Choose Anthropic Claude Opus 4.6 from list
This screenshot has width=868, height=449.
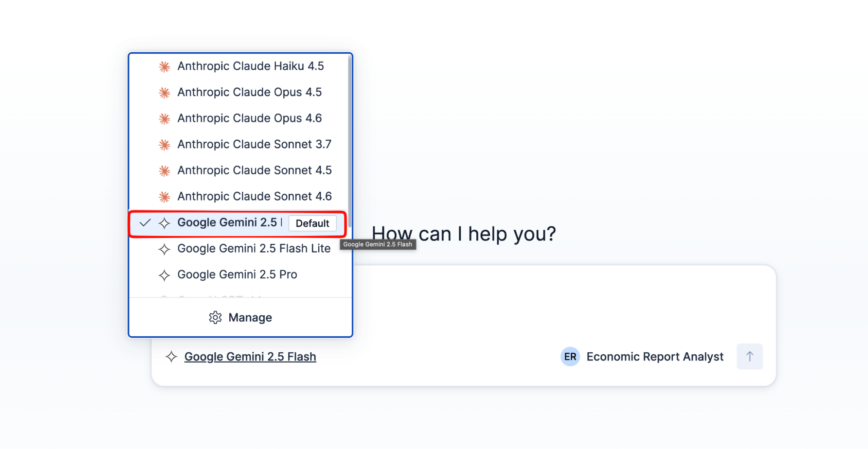(240, 118)
